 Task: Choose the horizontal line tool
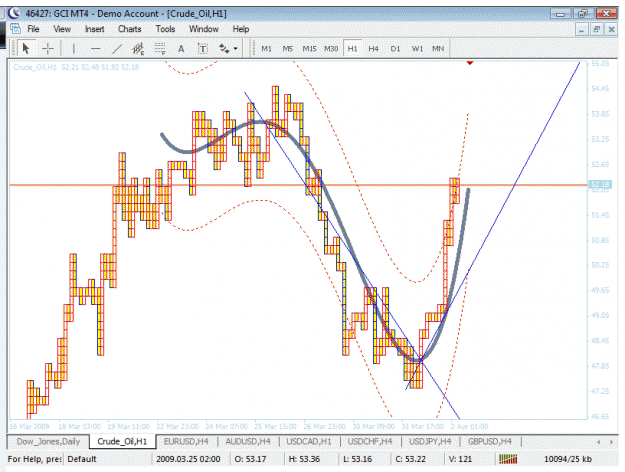(x=95, y=49)
